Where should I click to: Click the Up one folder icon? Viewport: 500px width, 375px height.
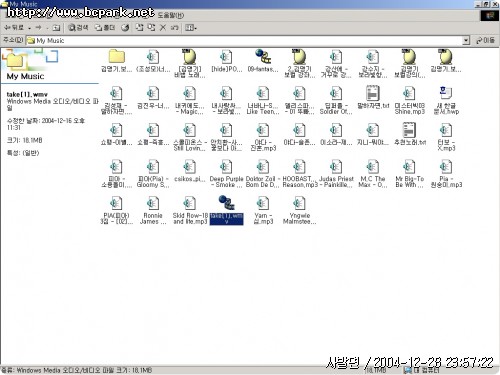[x=56, y=28]
